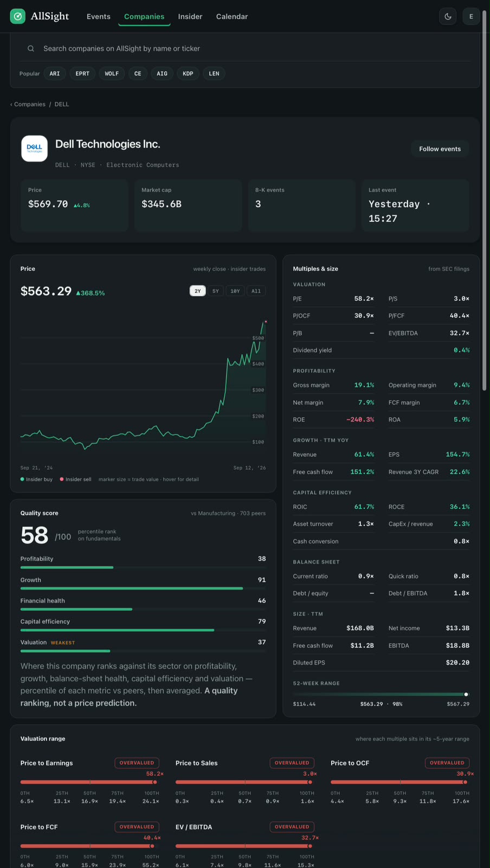The image size is (490, 868).
Task: Select the 10Y chart range
Action: [235, 291]
